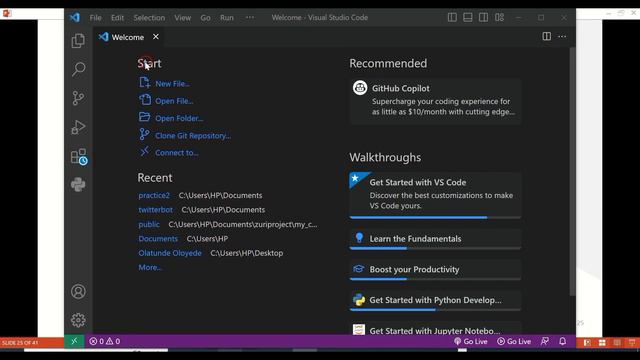Screen dimensions: 640x360
Task: Click the GitHub Copilot icon
Action: [360, 88]
